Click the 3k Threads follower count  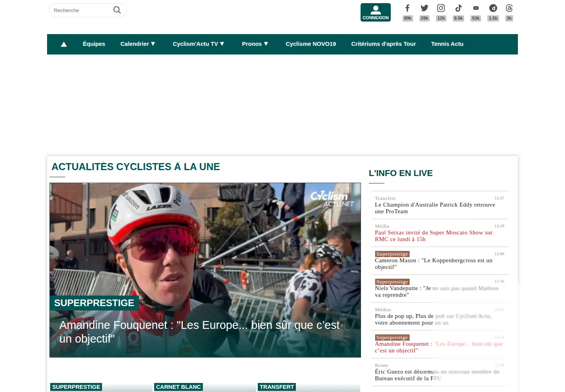(x=509, y=18)
